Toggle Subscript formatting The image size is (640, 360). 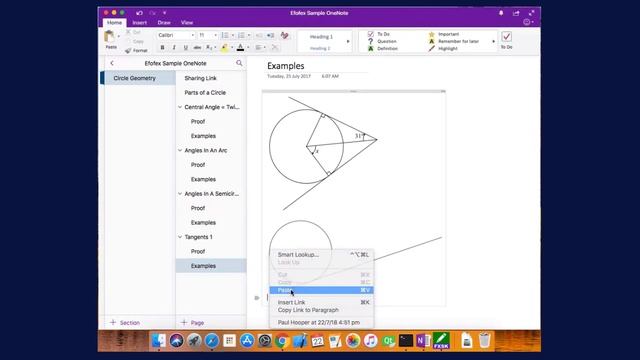(209, 48)
